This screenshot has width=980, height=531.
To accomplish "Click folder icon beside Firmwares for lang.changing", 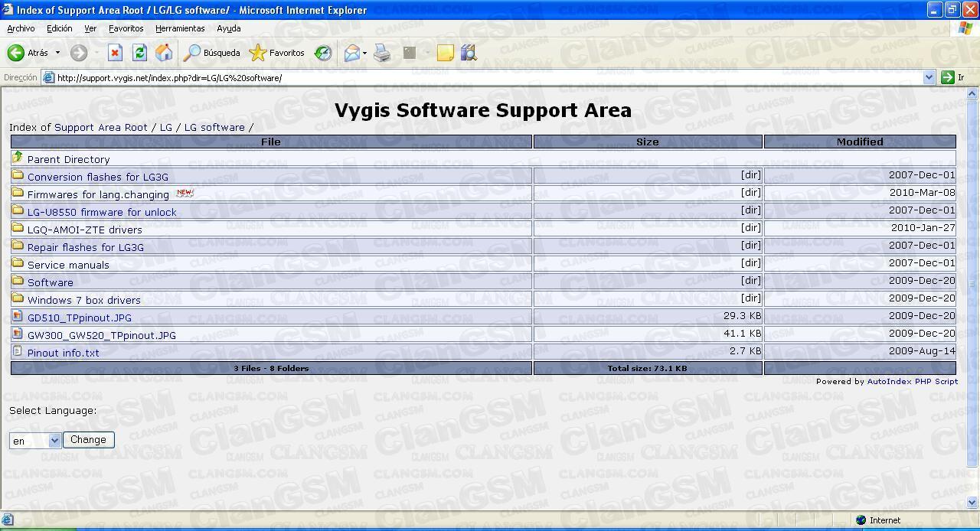I will pyautogui.click(x=18, y=193).
